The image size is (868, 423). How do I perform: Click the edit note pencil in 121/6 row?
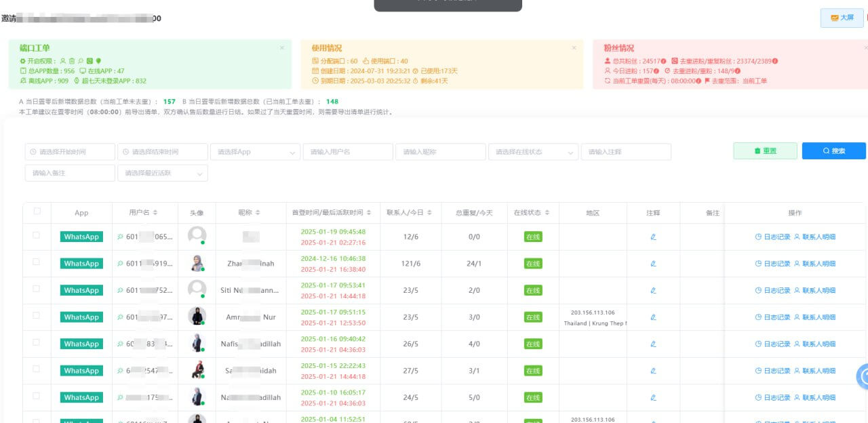[653, 264]
